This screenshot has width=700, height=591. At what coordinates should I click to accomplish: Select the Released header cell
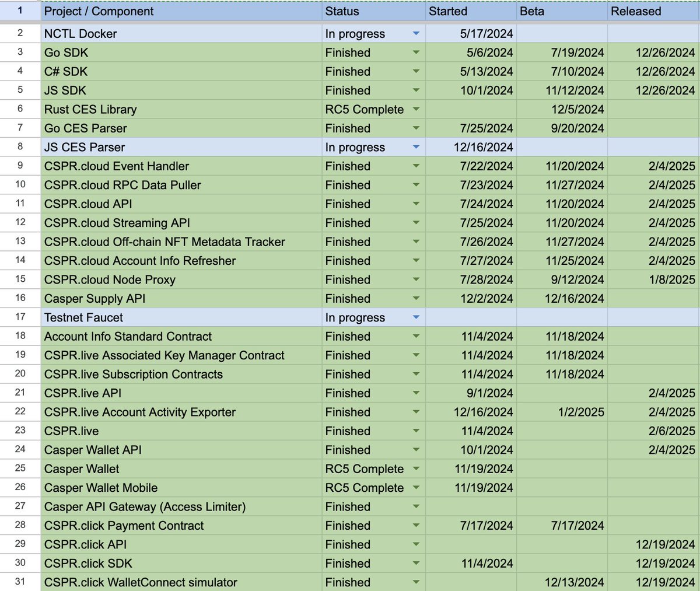click(653, 11)
